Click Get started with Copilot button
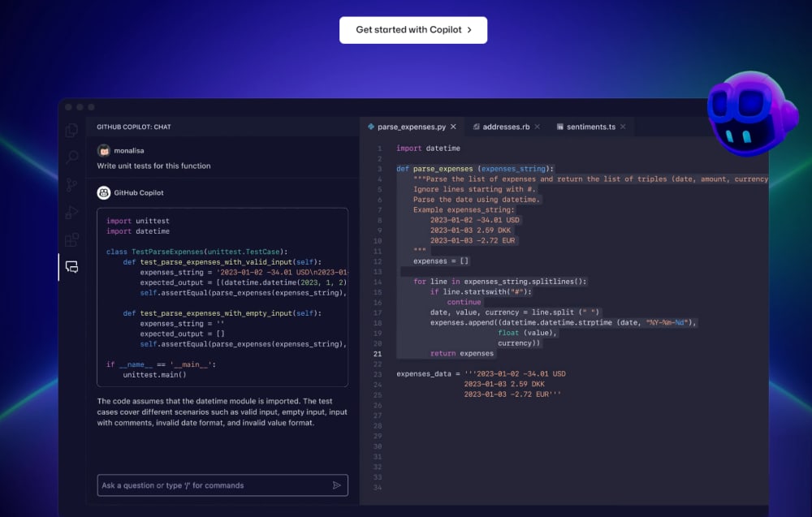Image resolution: width=812 pixels, height=517 pixels. [413, 30]
